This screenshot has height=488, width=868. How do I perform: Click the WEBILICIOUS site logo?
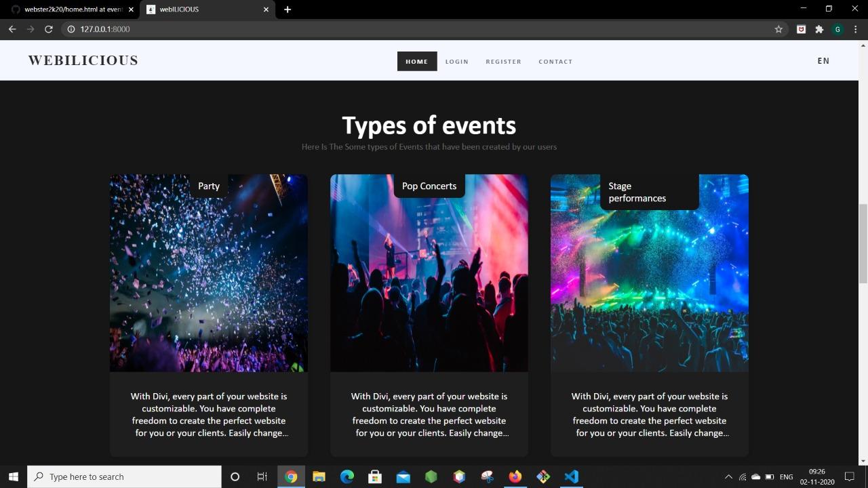pos(83,60)
